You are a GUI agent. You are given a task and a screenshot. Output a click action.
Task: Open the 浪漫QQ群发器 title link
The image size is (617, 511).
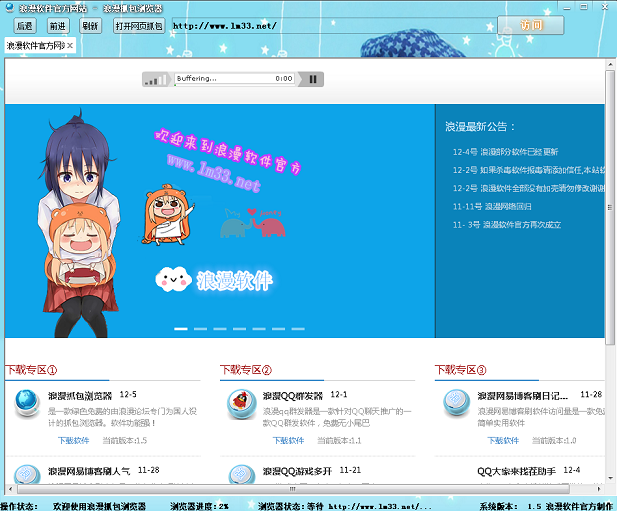[293, 395]
